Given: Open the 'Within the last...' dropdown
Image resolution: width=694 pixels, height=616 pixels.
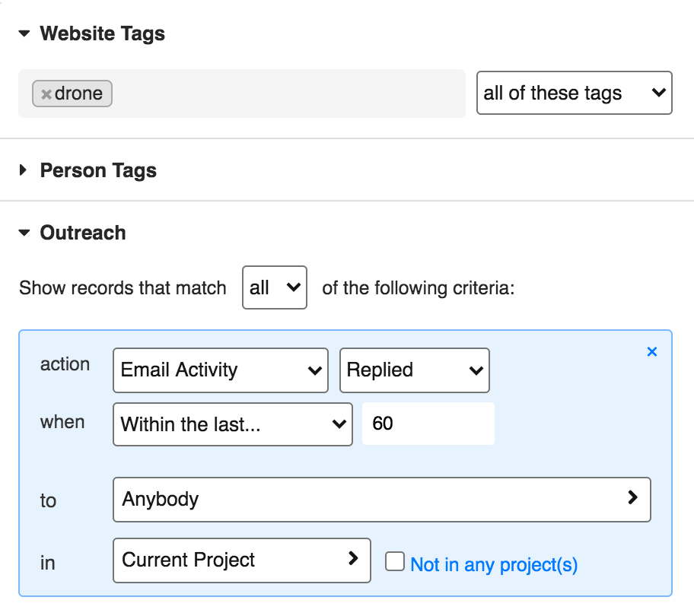Looking at the screenshot, I should pyautogui.click(x=232, y=424).
